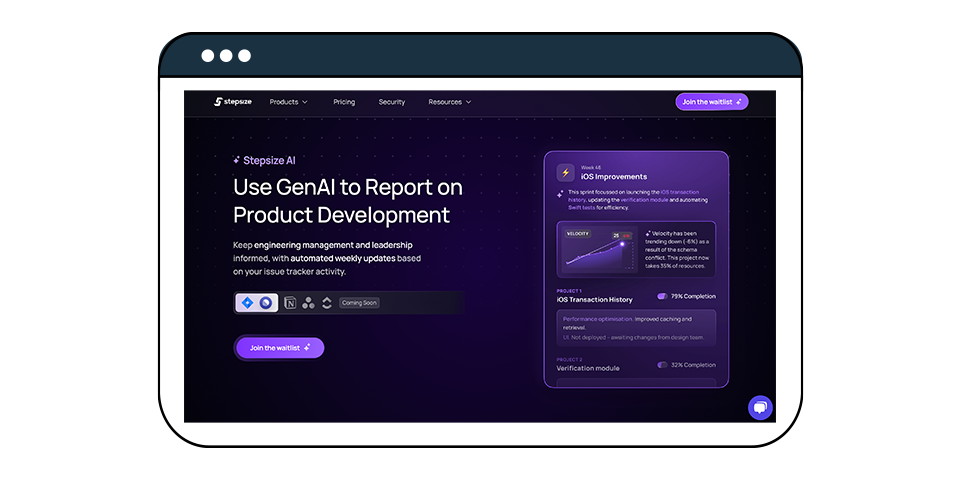The width and height of the screenshot is (960, 480).
Task: Click the ClickUp integration icon
Action: 327,302
